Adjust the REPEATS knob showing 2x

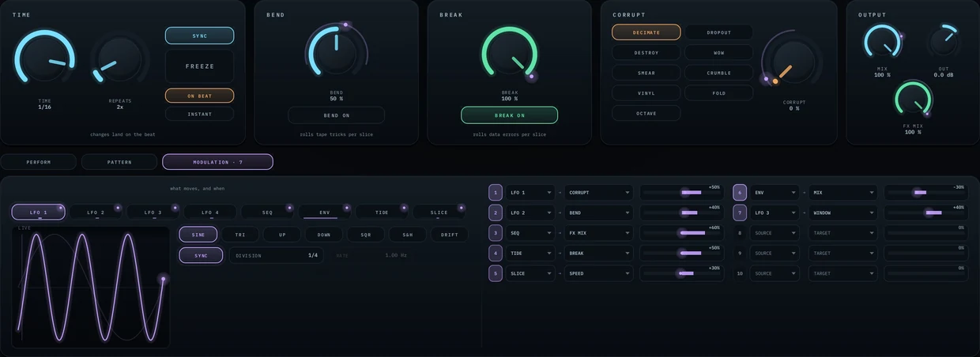click(x=120, y=60)
